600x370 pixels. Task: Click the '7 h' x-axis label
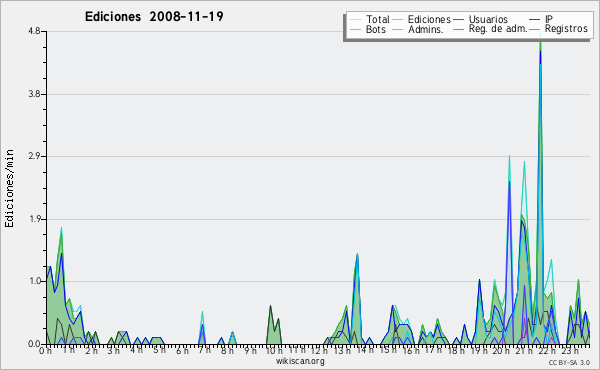[204, 350]
